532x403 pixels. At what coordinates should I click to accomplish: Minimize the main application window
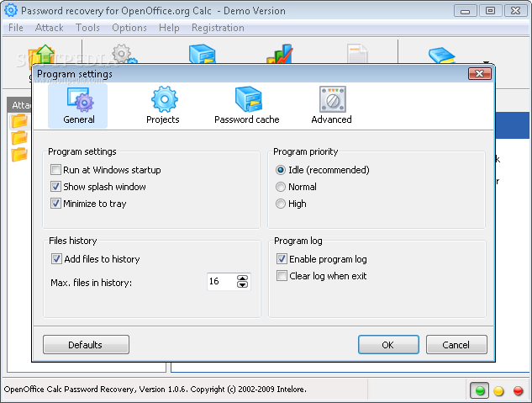pyautogui.click(x=465, y=11)
